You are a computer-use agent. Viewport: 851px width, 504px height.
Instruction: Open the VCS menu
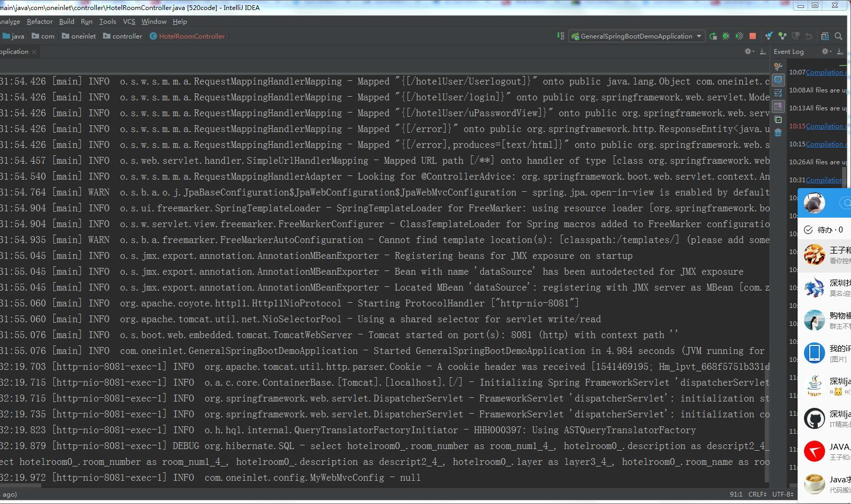click(129, 22)
